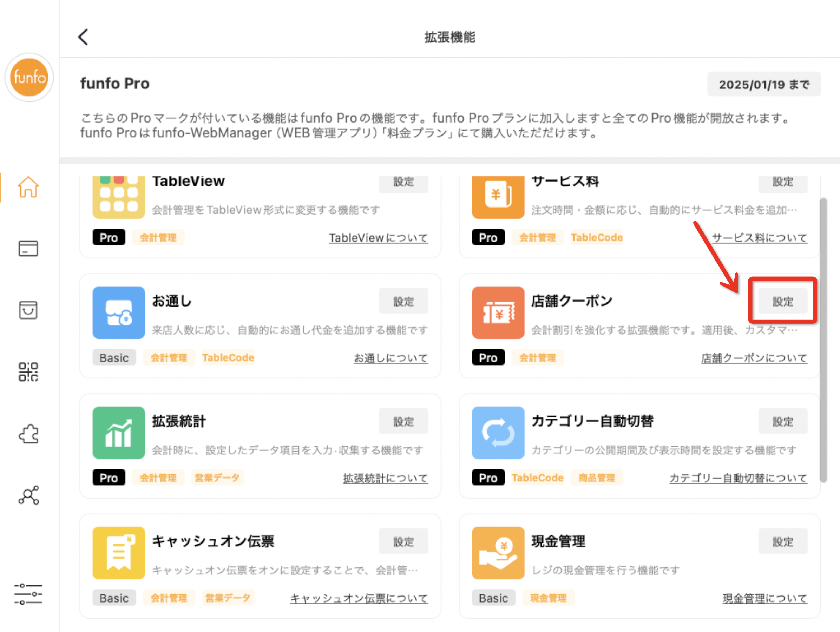840x632 pixels.
Task: Click the 営業データ tag on キャッシュオン伝票 card
Action: [228, 598]
